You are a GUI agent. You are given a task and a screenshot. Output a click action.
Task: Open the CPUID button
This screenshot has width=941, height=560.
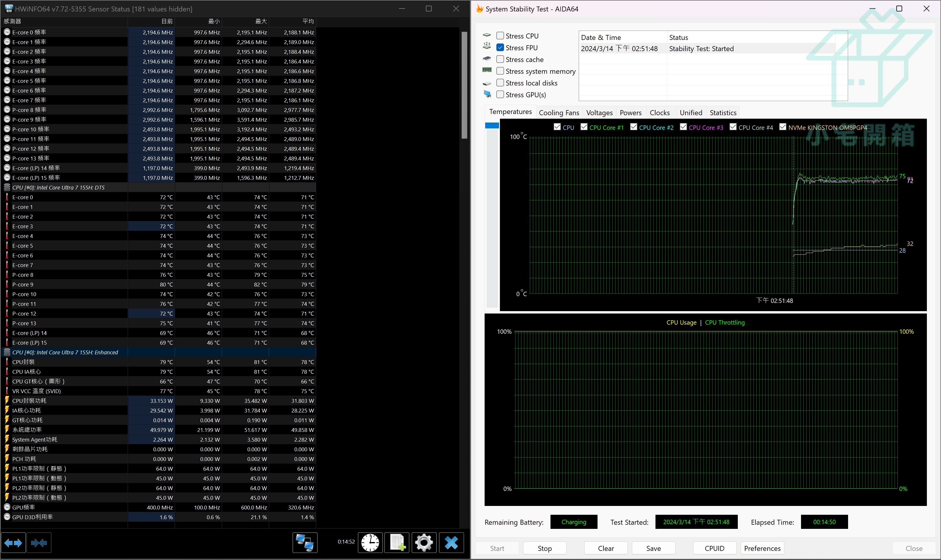[715, 548]
